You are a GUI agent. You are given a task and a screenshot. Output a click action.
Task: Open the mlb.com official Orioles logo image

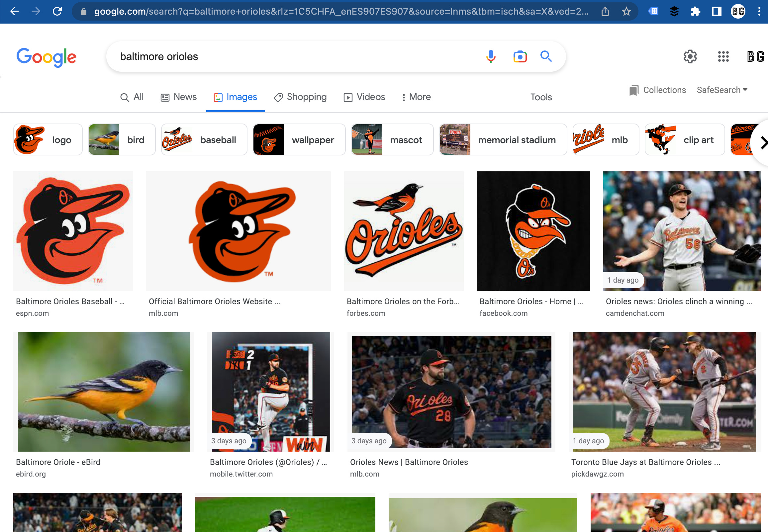[x=238, y=231]
